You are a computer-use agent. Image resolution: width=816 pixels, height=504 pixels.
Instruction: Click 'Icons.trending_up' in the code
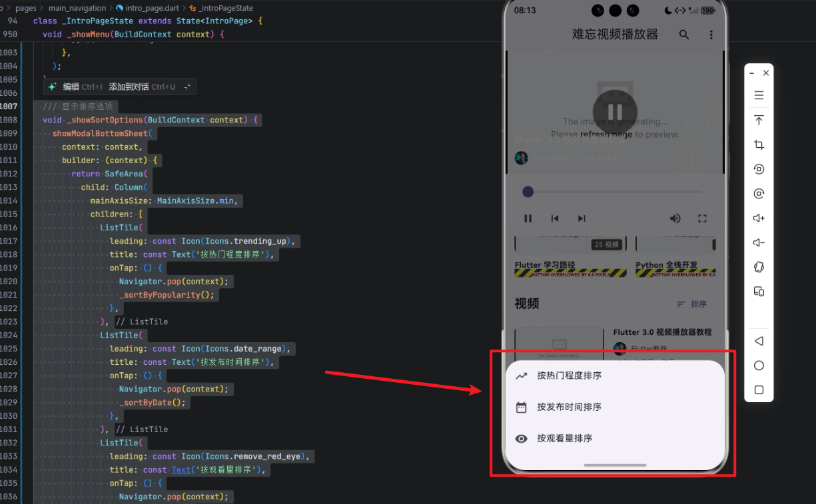245,241
